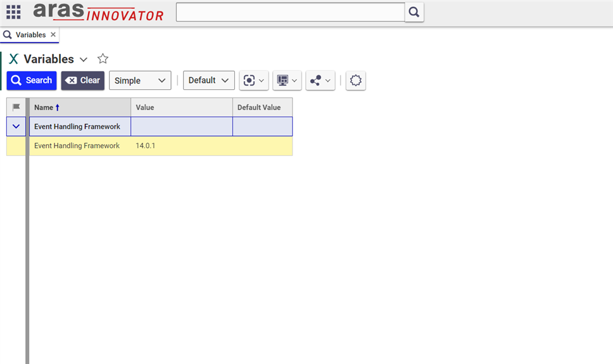Favorite Variables with the star icon
The width and height of the screenshot is (613, 364).
click(103, 59)
